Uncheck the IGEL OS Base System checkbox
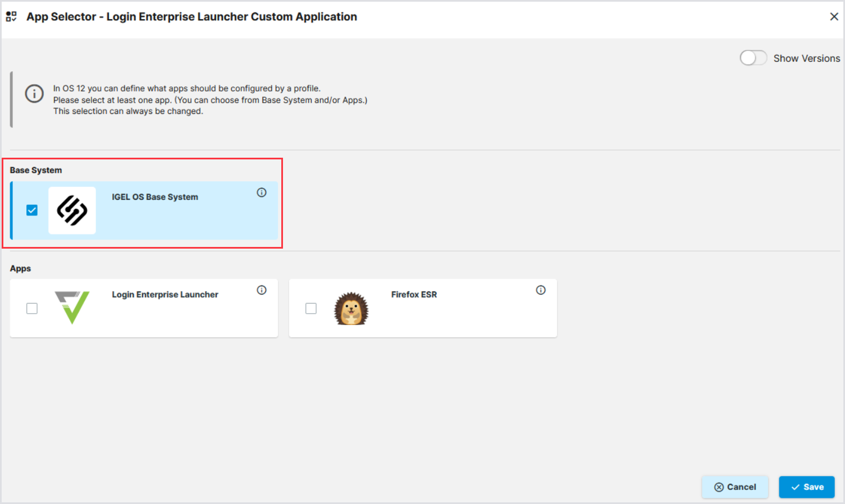 (32, 210)
